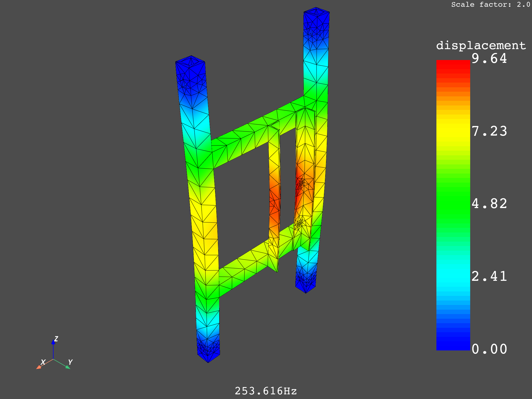Screen dimensions: 532x399
Task: Click the 253.616Hz frequency label
Action: [266, 391]
